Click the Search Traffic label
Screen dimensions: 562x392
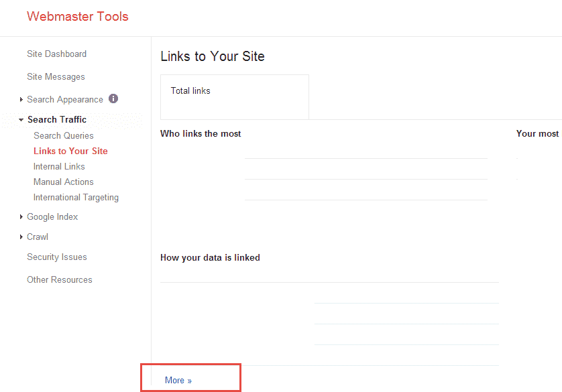(57, 119)
